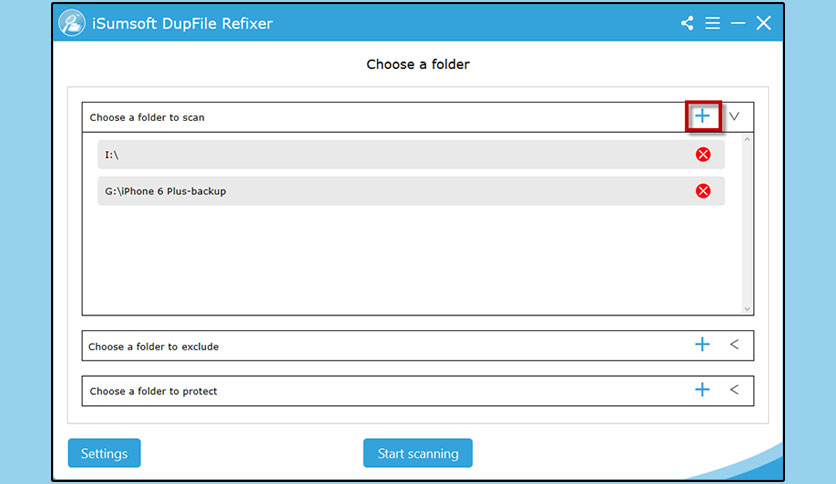Screen dimensions: 836x484
Task: Click the Start scanning button
Action: tap(417, 453)
